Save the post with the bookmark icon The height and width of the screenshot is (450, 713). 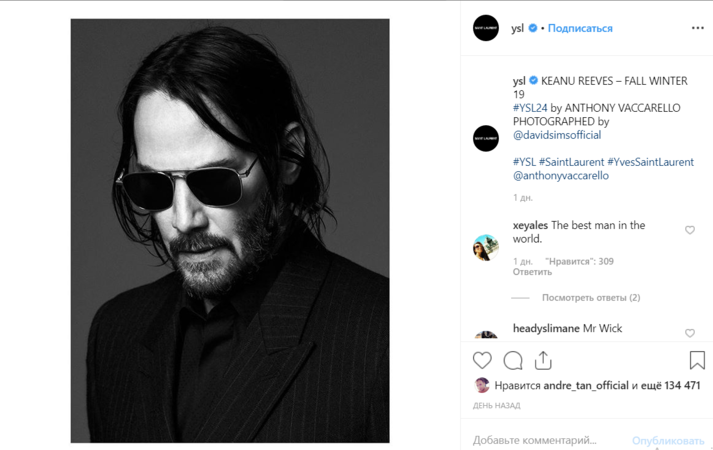(697, 360)
